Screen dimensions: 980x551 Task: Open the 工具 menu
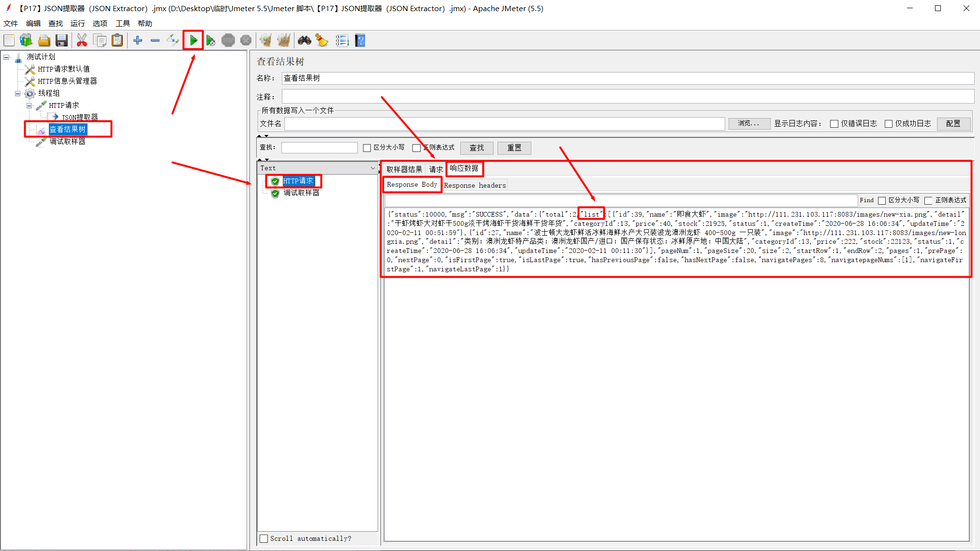point(123,24)
